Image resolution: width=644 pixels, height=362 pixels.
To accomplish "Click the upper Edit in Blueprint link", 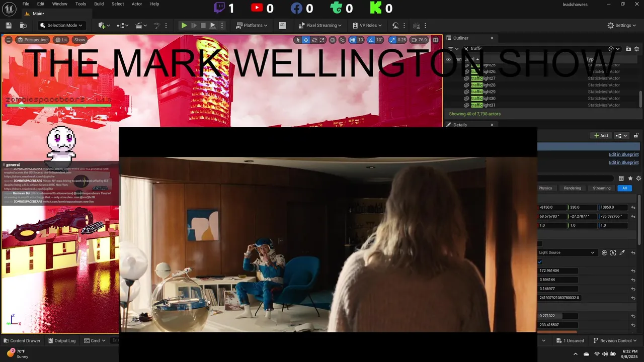I will [x=624, y=154].
